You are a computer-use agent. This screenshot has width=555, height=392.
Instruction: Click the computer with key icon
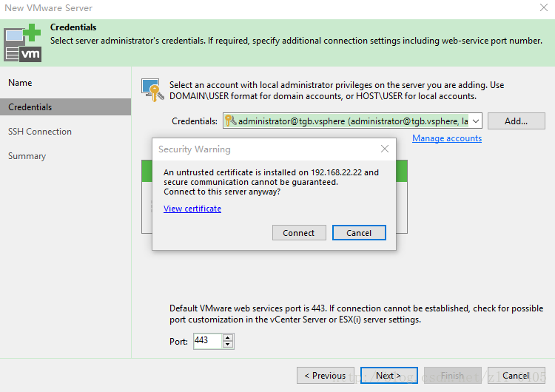[152, 89]
